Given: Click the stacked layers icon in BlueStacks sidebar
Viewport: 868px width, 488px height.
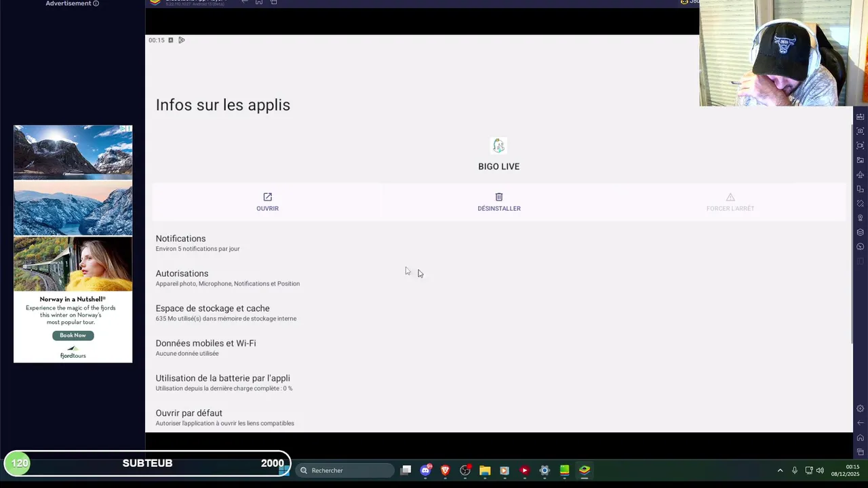Looking at the screenshot, I should (860, 232).
